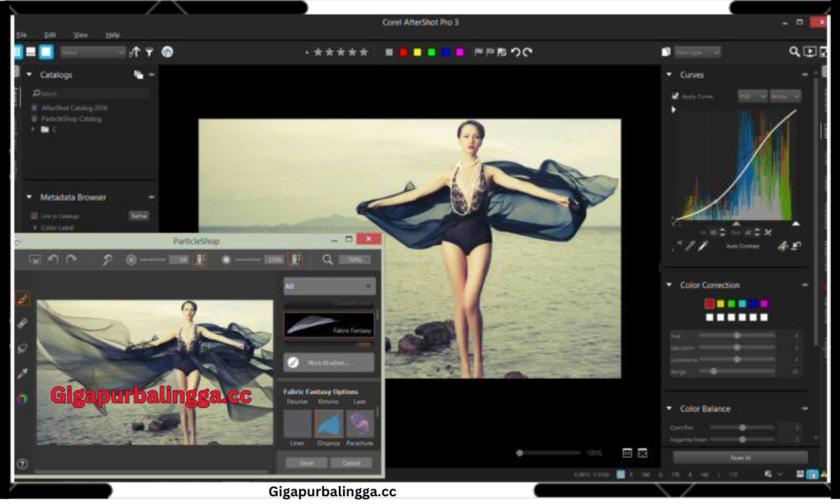This screenshot has height=504, width=840.
Task: Click the magnifier search icon
Action: pyautogui.click(x=794, y=52)
